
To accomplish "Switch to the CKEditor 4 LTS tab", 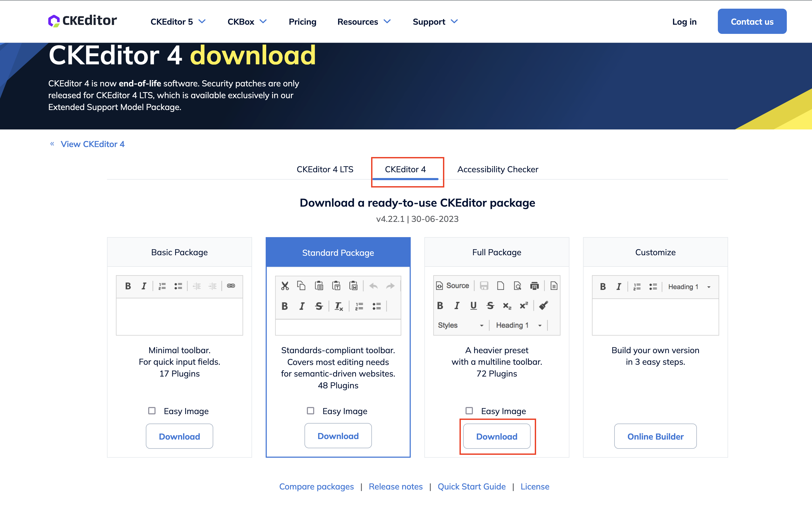I will coord(325,169).
